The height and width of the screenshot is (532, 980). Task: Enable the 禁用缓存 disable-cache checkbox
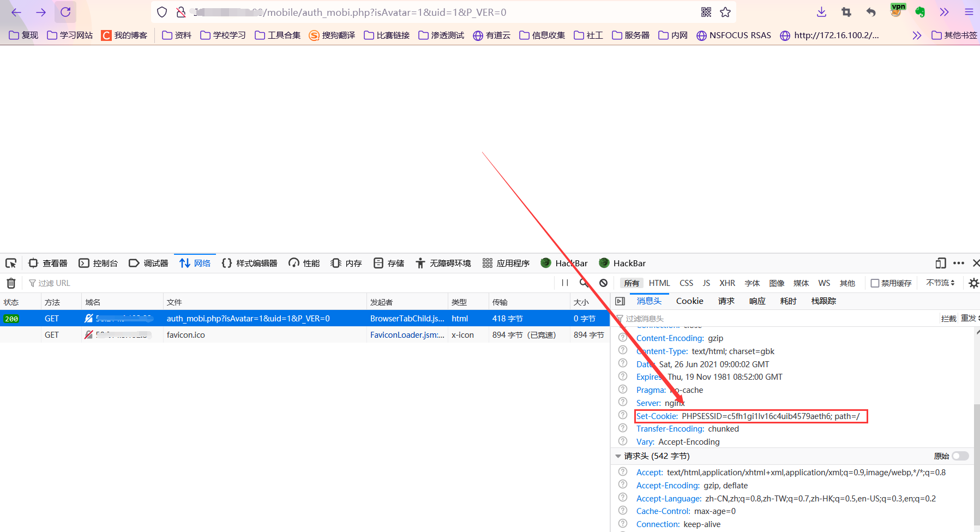point(874,283)
